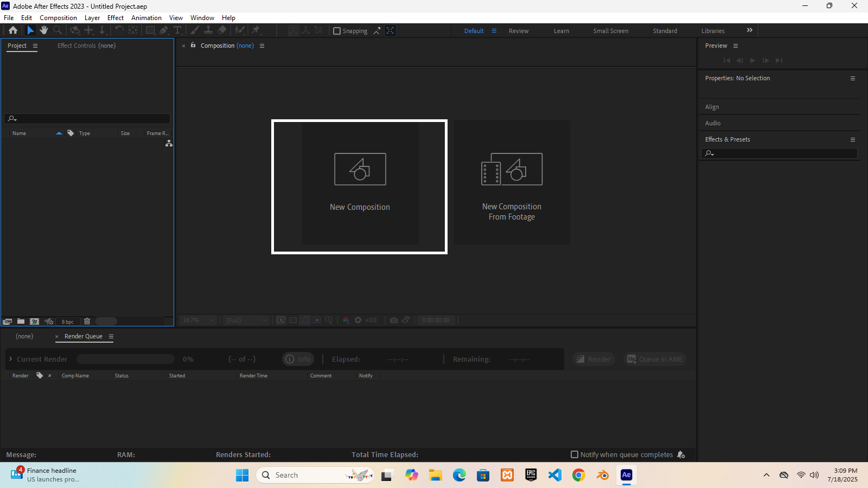This screenshot has width=868, height=488.
Task: Select the Clone Stamp tool
Action: click(x=208, y=30)
